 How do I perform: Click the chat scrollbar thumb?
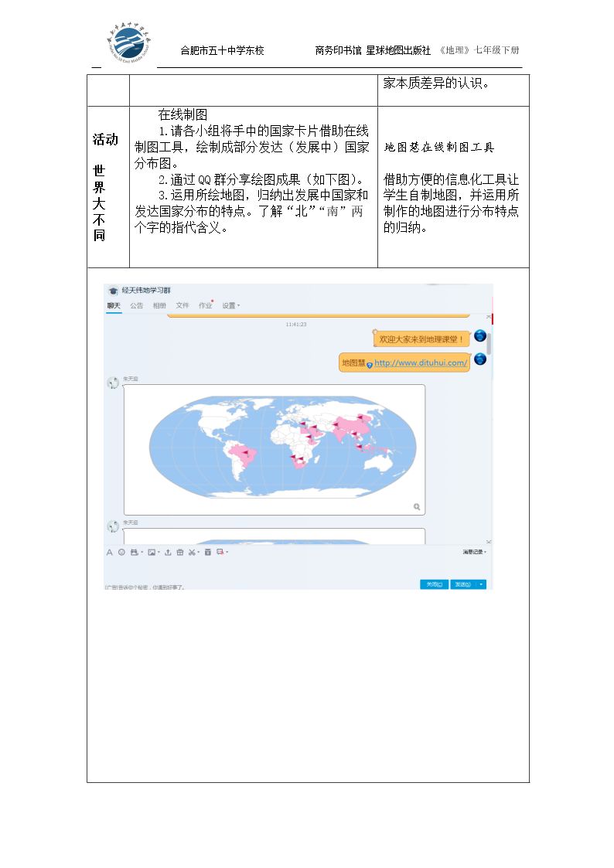489,344
